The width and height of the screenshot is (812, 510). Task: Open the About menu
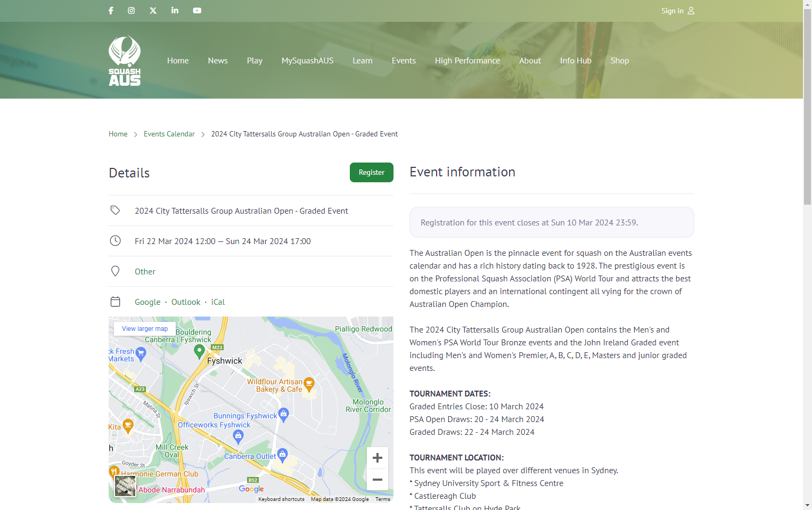point(530,61)
